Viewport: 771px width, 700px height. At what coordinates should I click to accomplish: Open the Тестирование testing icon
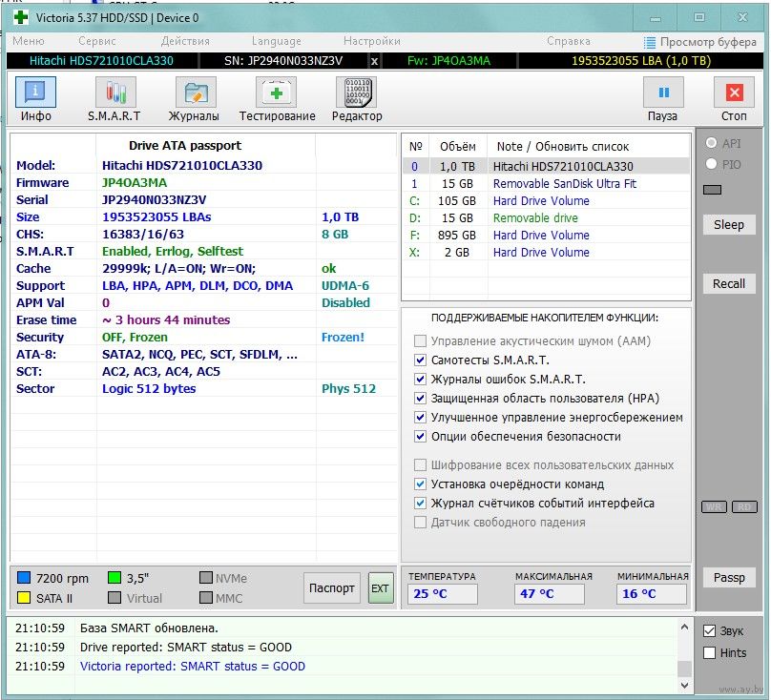pos(276,92)
